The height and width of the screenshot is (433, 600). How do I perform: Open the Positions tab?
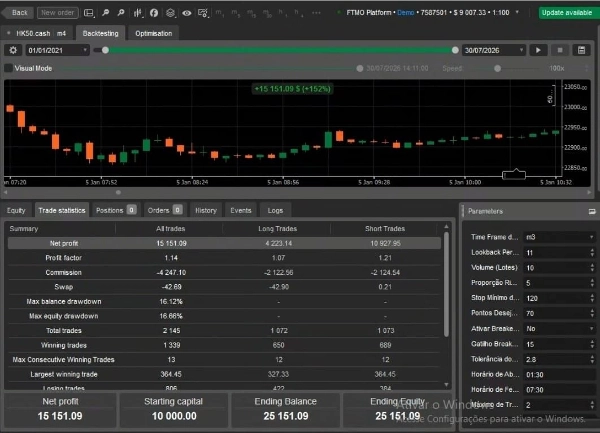click(116, 210)
